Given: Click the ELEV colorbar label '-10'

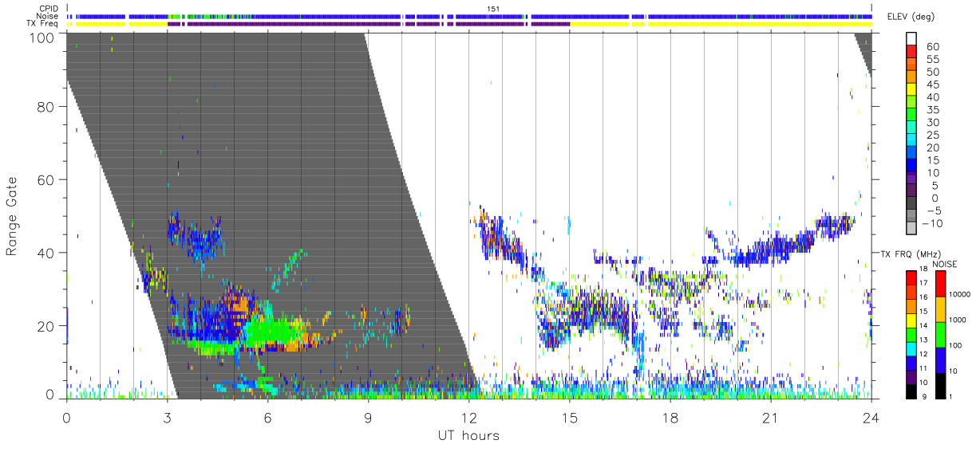Looking at the screenshot, I should tap(932, 224).
